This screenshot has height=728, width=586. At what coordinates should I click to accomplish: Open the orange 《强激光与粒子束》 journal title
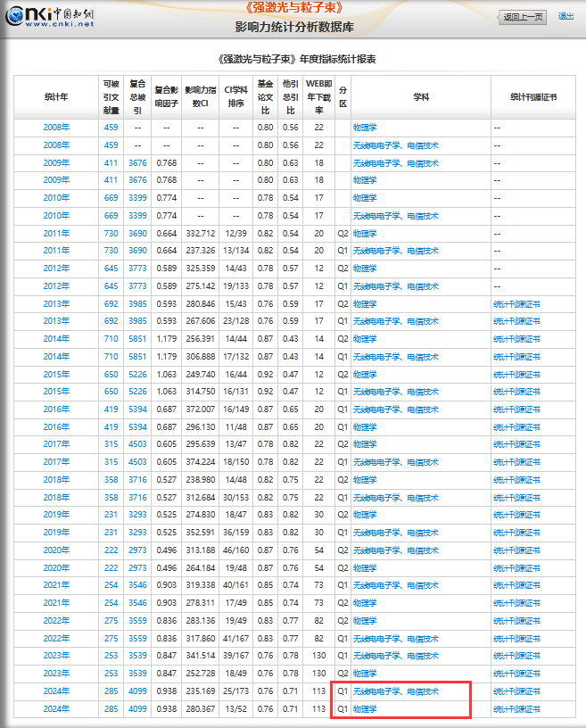click(293, 8)
